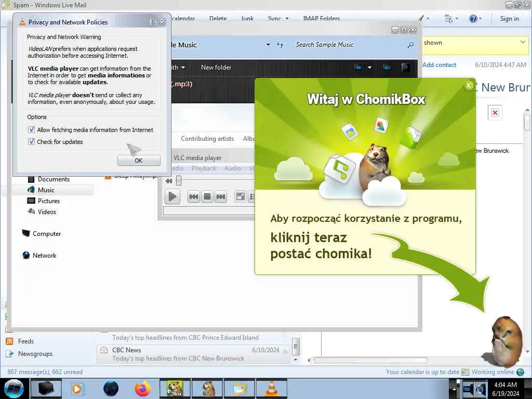This screenshot has width=532, height=399.
Task: Select Music in the Explorer navigation pane
Action: (x=46, y=190)
